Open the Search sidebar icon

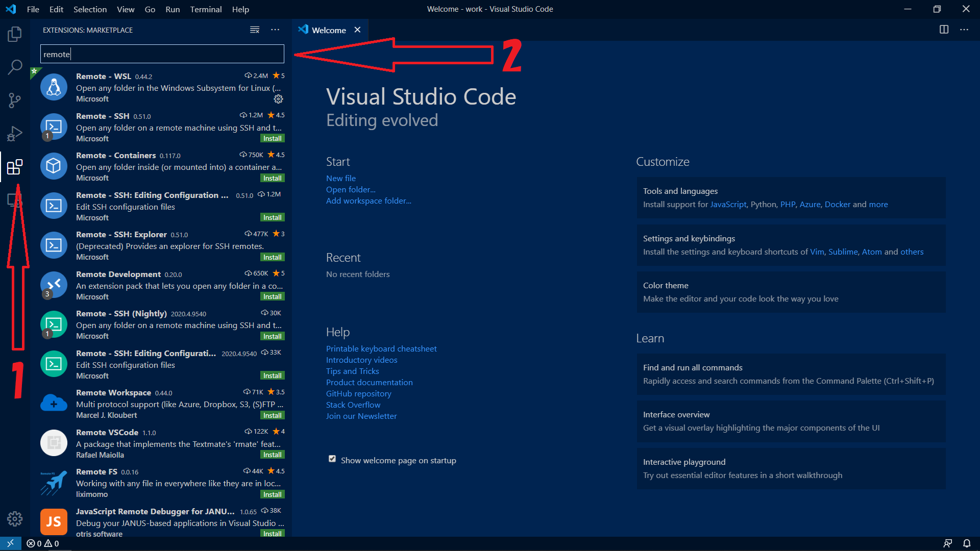pyautogui.click(x=15, y=67)
